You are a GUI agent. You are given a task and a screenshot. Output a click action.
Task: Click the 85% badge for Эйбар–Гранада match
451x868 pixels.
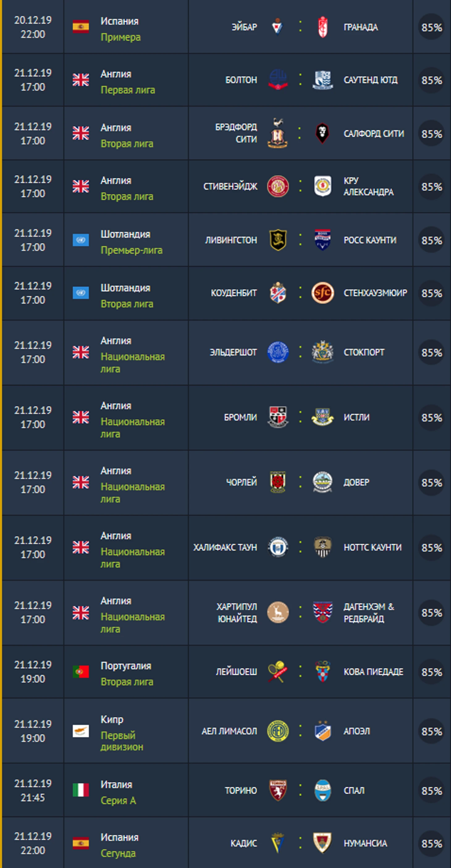click(x=432, y=27)
